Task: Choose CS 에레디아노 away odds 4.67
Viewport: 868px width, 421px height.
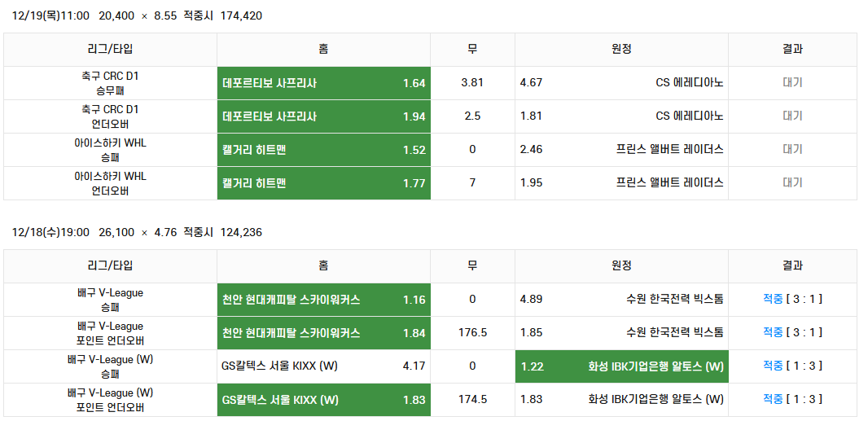Action: [x=621, y=83]
